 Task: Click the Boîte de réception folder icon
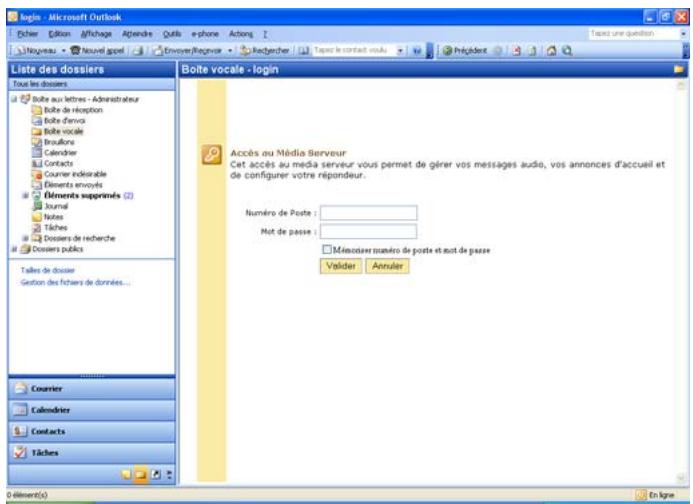coord(37,110)
